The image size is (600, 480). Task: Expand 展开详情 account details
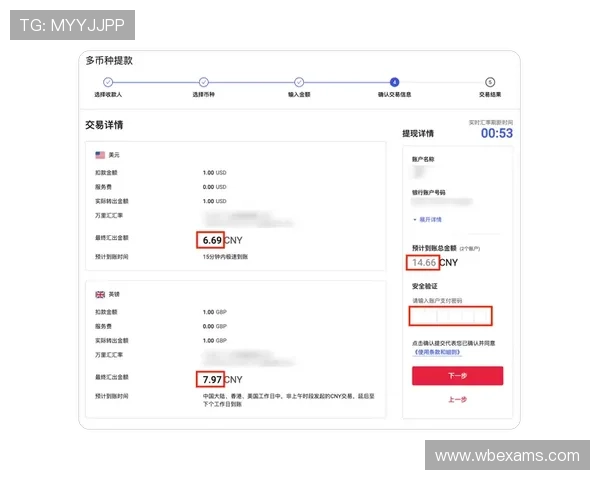[x=427, y=219]
